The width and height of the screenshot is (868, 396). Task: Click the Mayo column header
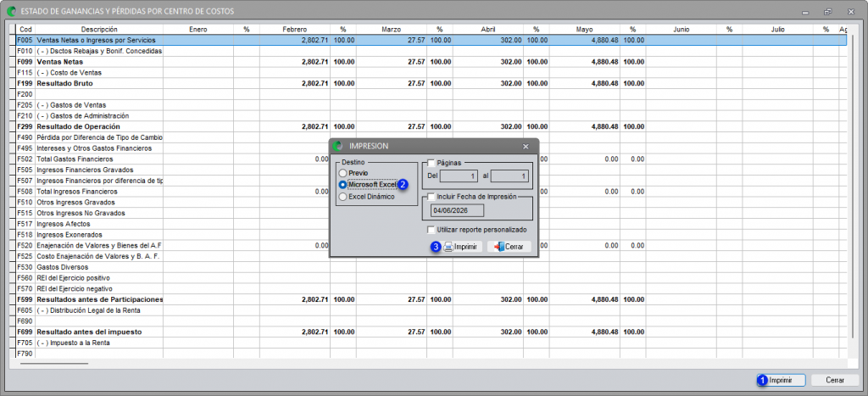click(x=585, y=30)
